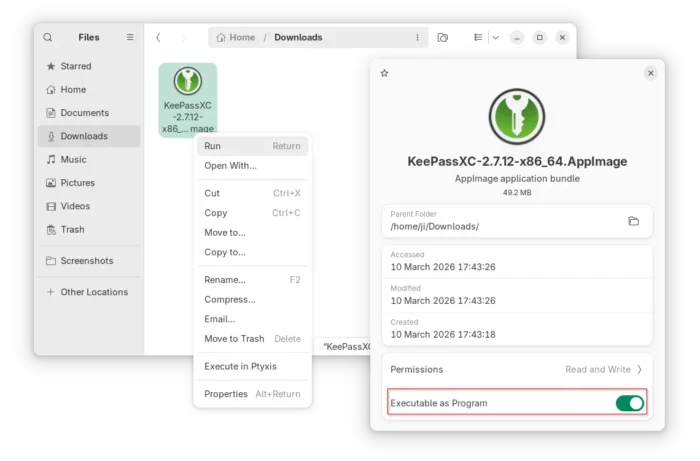
Task: Open Other Locations in sidebar
Action: tap(94, 292)
